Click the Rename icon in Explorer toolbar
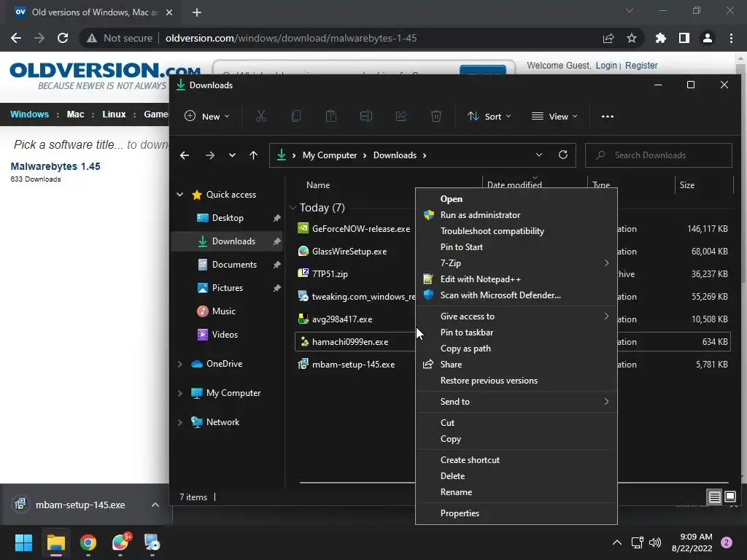 366,116
